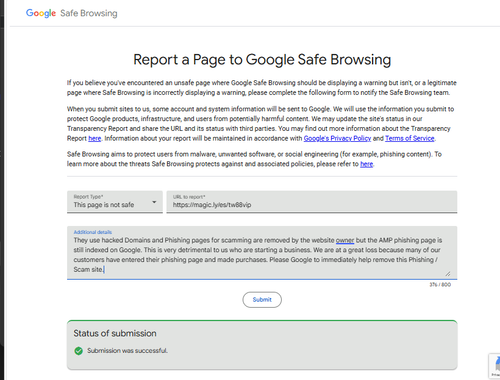The image size is (500, 380).
Task: Click the green success checkmark icon
Action: tap(79, 351)
